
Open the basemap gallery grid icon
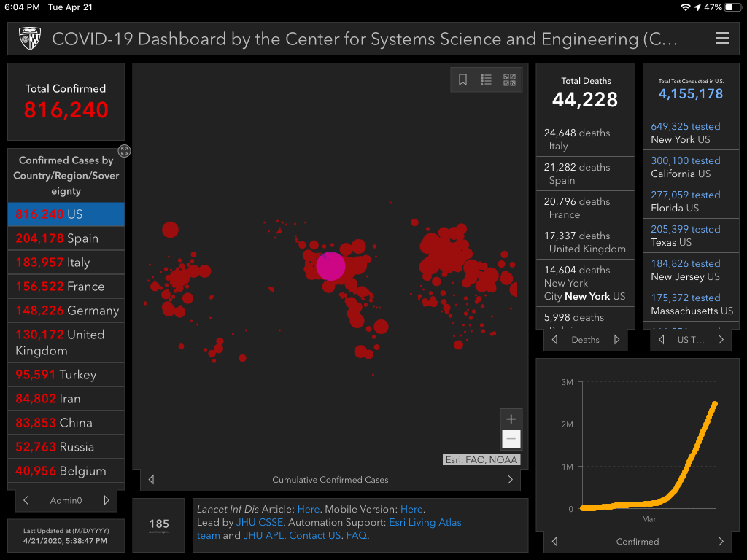pyautogui.click(x=509, y=80)
